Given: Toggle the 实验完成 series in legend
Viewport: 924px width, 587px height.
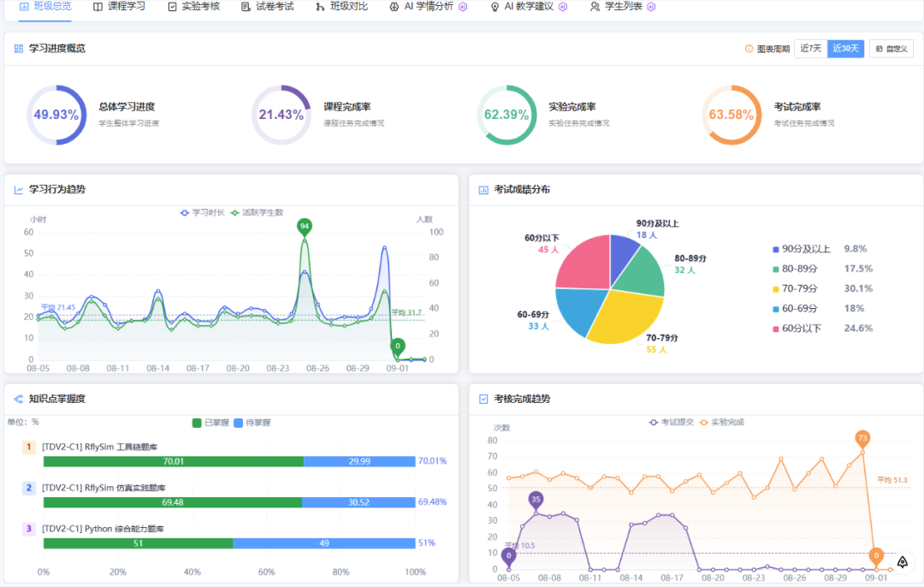Looking at the screenshot, I should [721, 423].
